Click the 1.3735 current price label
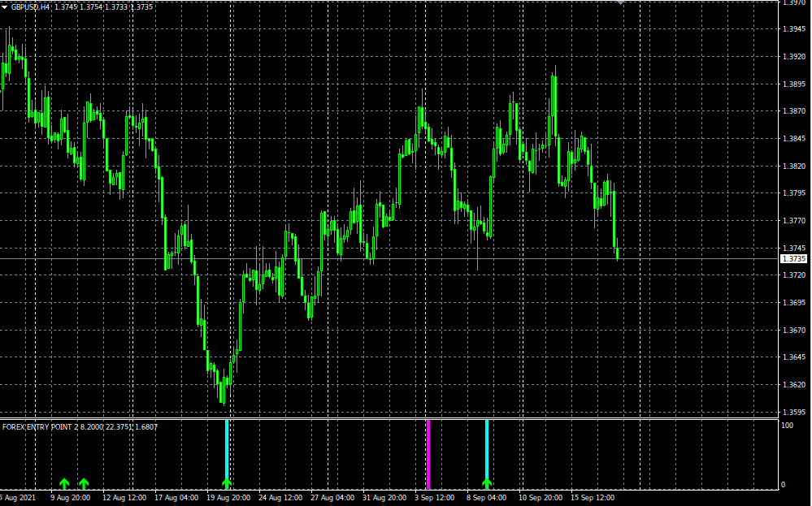The width and height of the screenshot is (812, 506). point(793,259)
